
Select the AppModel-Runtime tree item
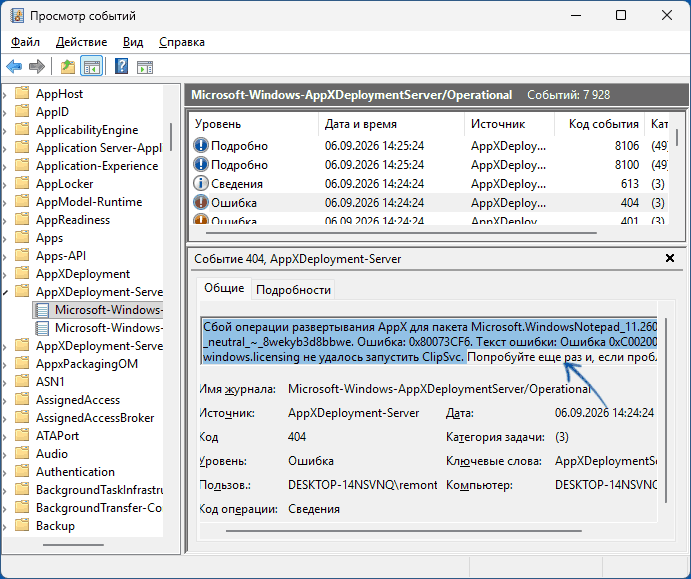[89, 201]
